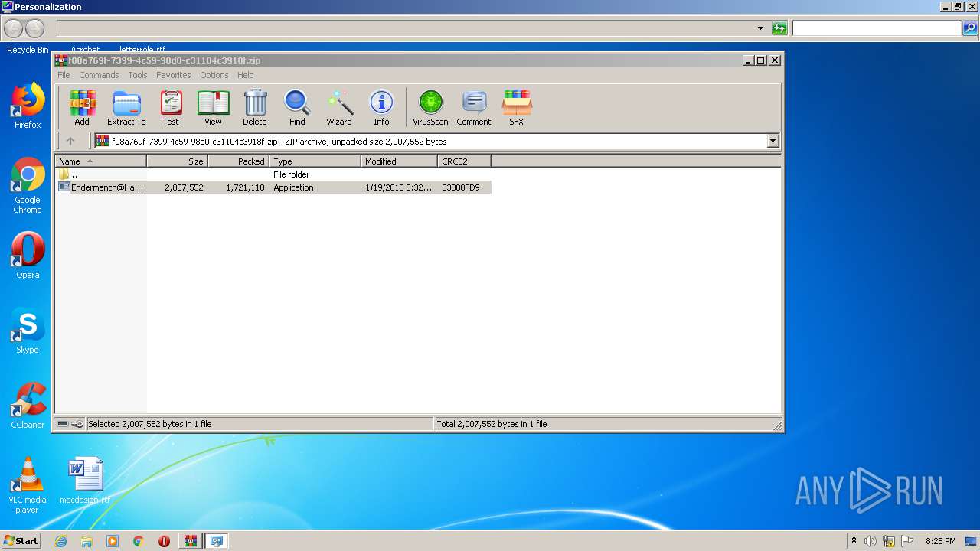Go up one folder level arrow
The image size is (980, 551).
(70, 141)
